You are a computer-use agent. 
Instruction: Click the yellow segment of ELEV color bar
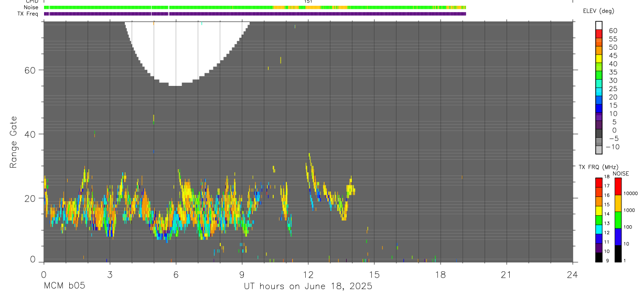click(x=599, y=59)
